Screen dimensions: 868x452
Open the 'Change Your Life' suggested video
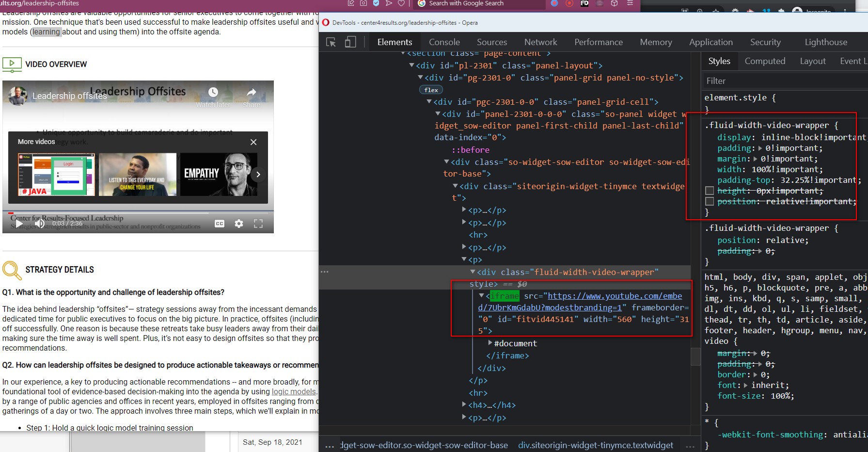click(x=138, y=175)
